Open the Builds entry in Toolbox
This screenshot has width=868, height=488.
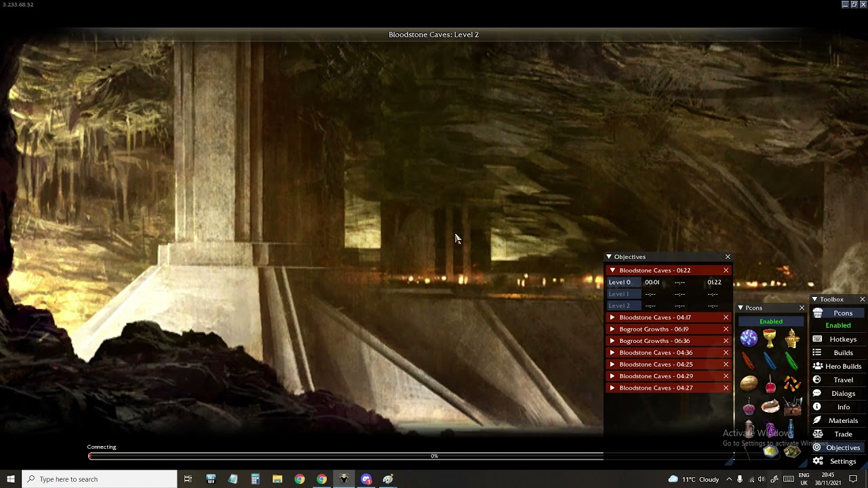(838, 352)
